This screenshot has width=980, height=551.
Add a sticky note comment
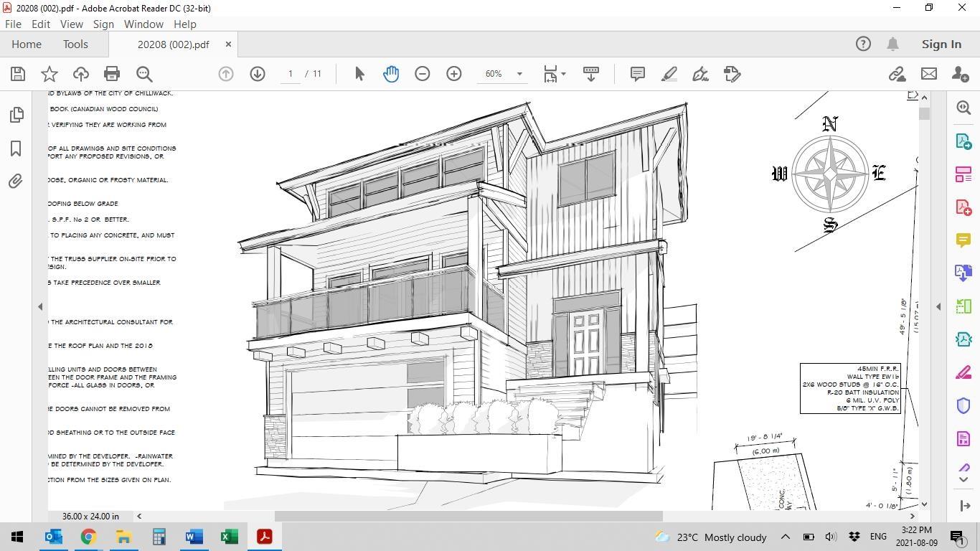(637, 74)
